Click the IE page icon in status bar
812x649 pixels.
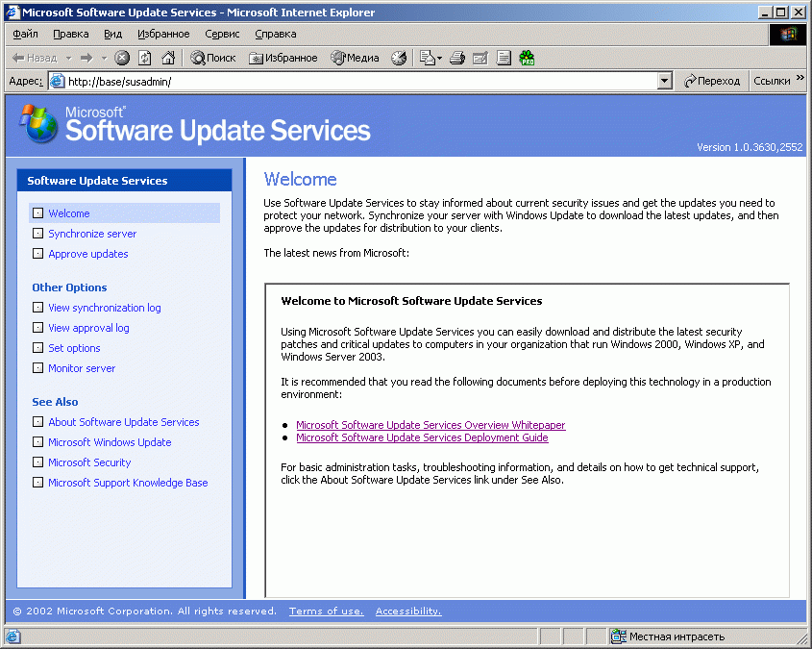12,637
